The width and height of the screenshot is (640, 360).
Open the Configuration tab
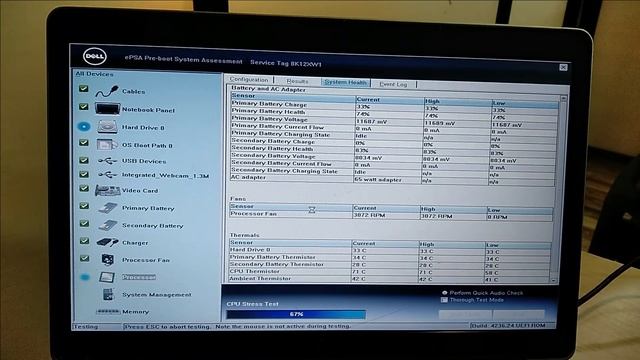[249, 80]
